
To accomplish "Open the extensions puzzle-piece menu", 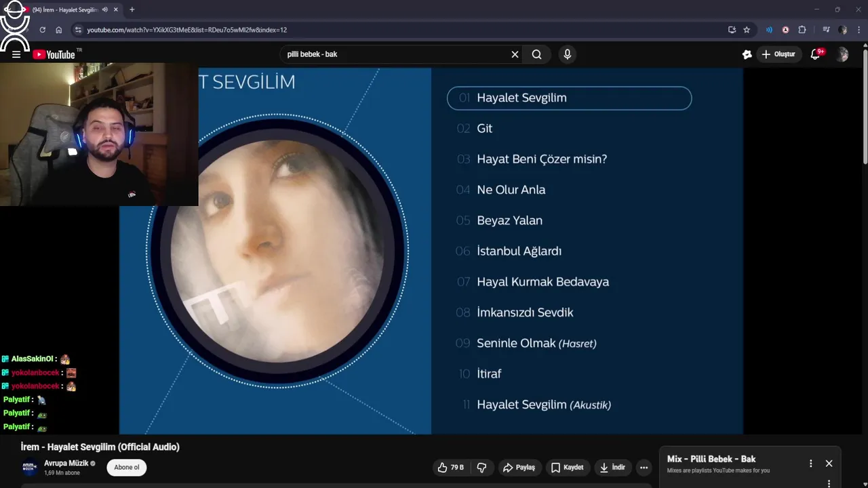I will tap(802, 30).
